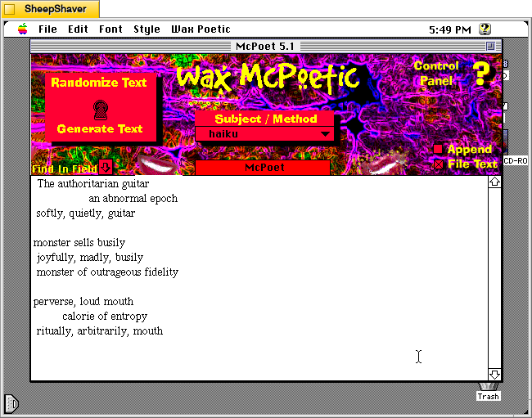
Task: Click the McPoet red button
Action: [x=263, y=168]
